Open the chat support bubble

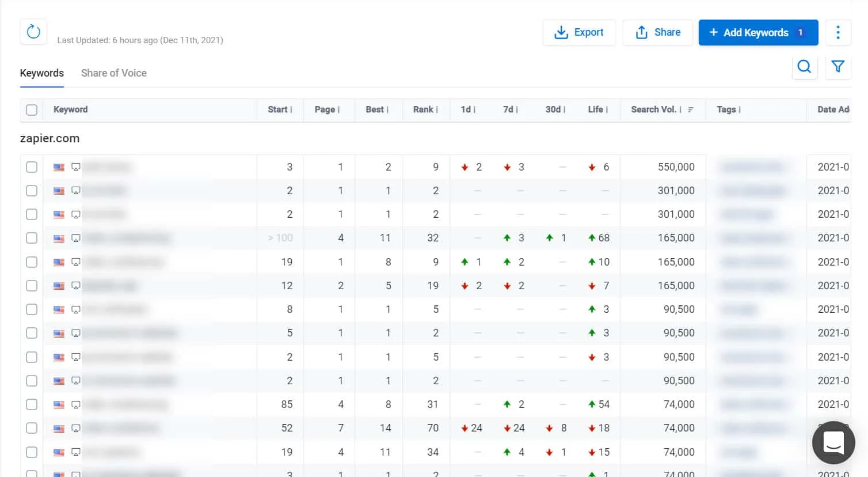pyautogui.click(x=833, y=442)
